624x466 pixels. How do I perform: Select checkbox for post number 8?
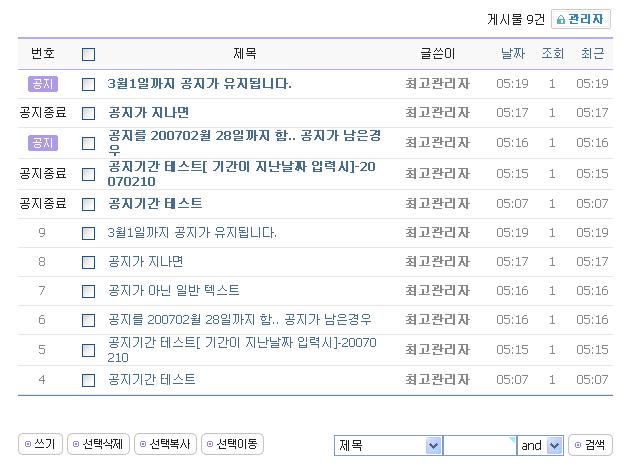[88, 262]
